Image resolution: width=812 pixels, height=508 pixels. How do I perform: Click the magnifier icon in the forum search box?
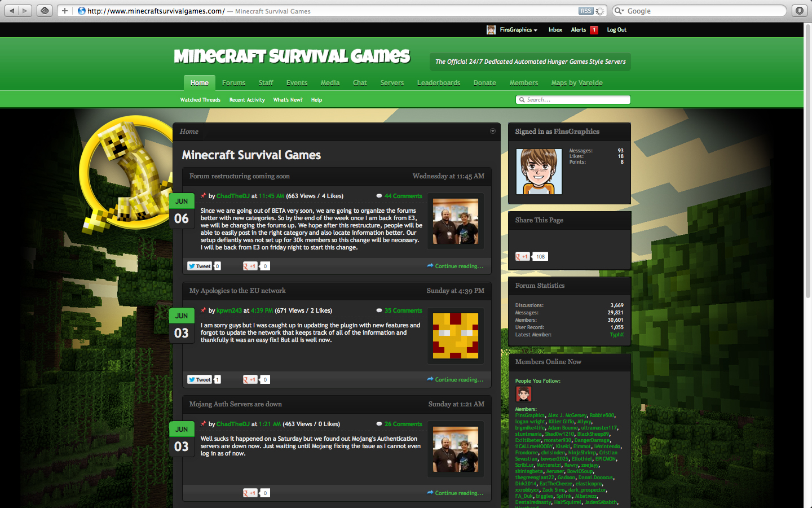pos(522,100)
